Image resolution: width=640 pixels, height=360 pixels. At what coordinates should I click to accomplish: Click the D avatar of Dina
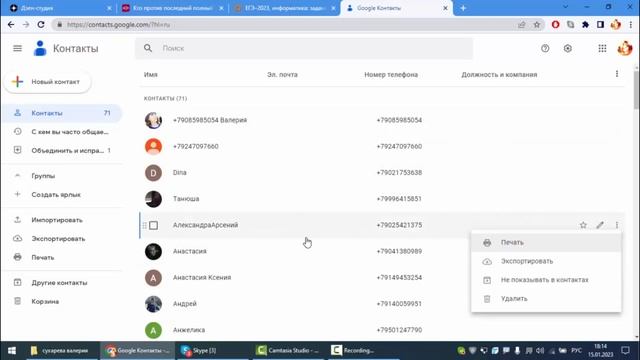pyautogui.click(x=153, y=173)
